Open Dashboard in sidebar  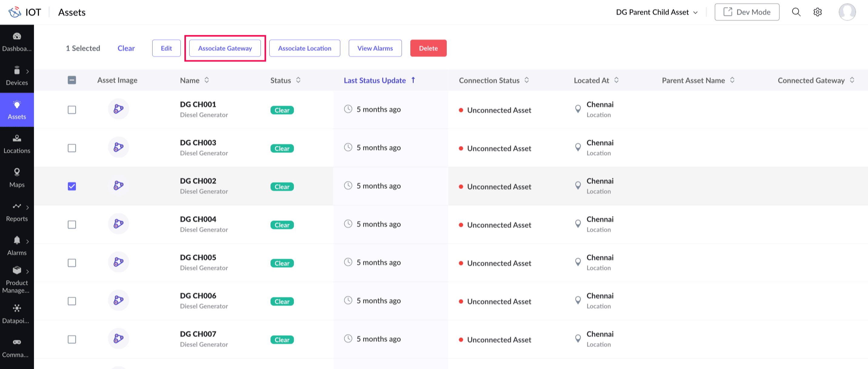[17, 42]
